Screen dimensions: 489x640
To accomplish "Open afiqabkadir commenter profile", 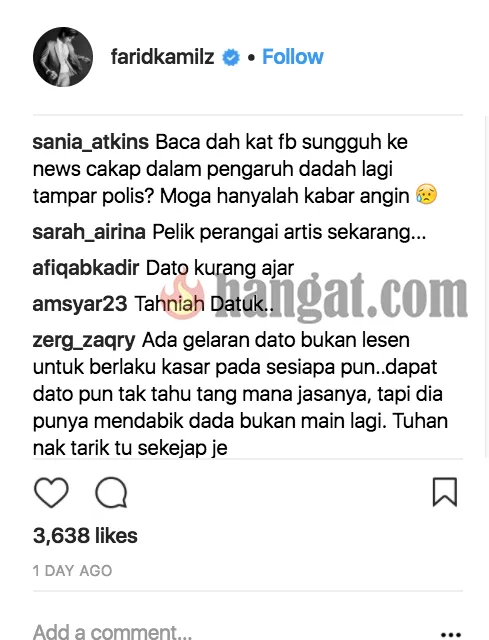I will [x=86, y=268].
